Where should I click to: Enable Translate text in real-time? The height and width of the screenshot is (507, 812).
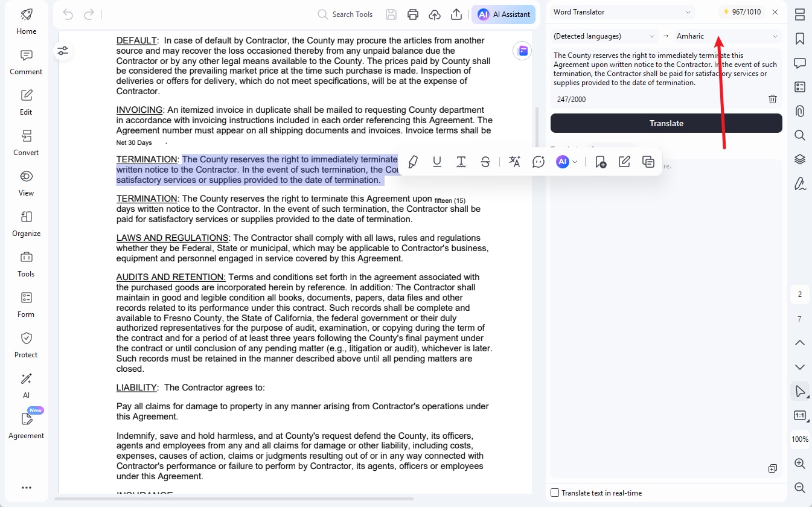click(555, 493)
